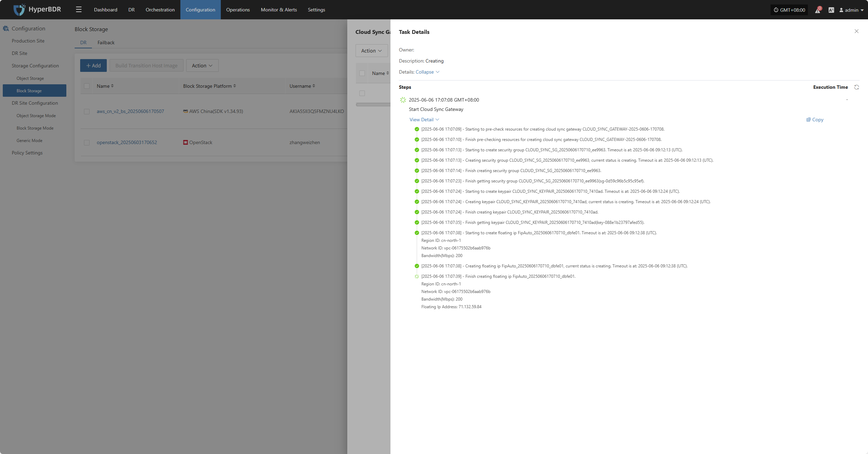
Task: Open the Orchestration menu
Action: (160, 10)
